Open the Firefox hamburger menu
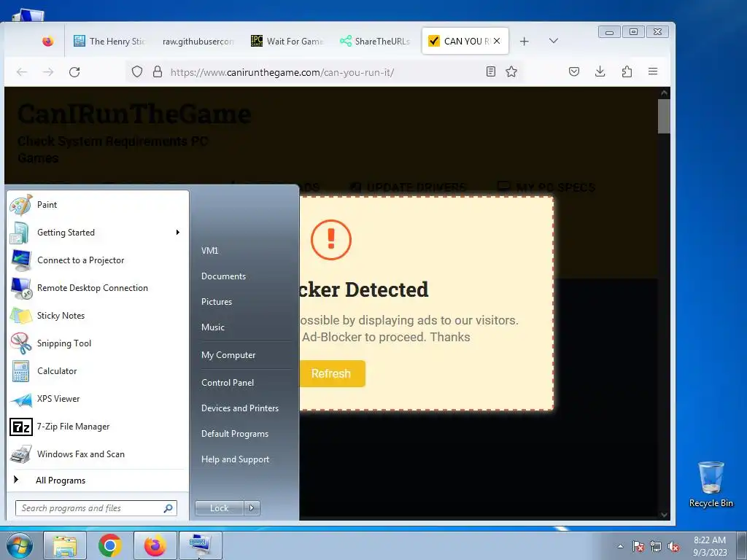The height and width of the screenshot is (560, 747). coord(653,72)
